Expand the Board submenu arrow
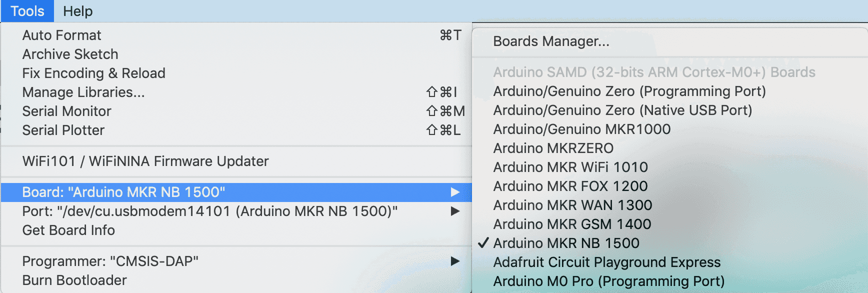This screenshot has height=293, width=868. (x=454, y=192)
